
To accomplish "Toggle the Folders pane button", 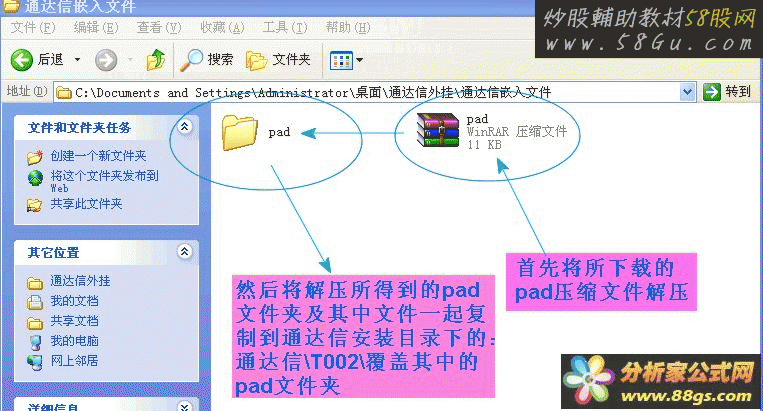I will 278,60.
